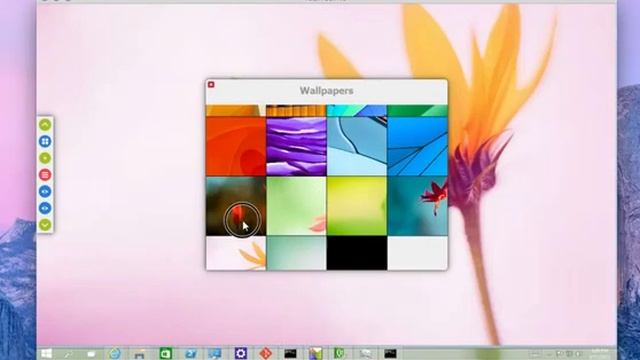Open the red list-lines icon in side toolbar

(45, 175)
